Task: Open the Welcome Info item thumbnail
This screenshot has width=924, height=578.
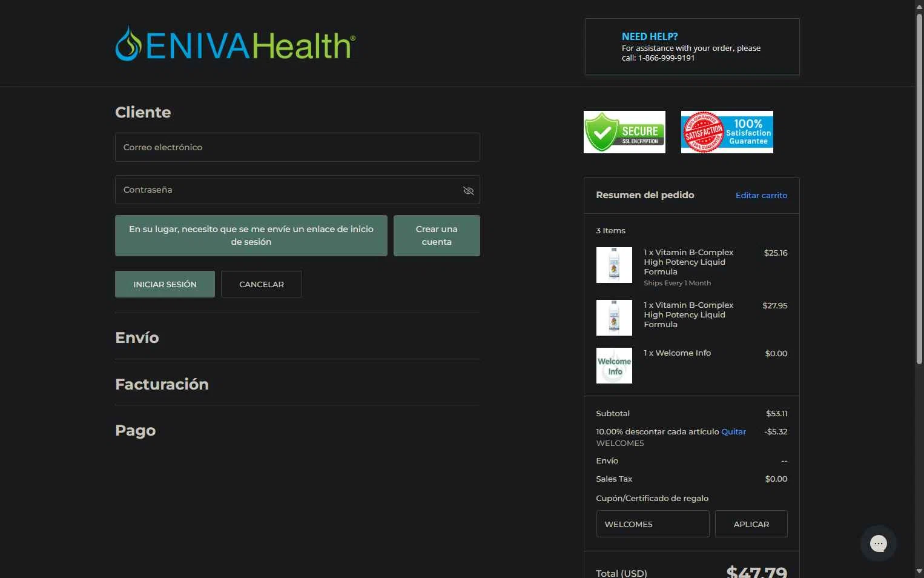Action: tap(614, 365)
